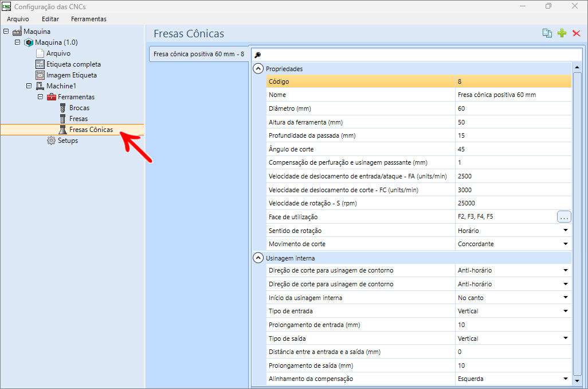Image resolution: width=588 pixels, height=389 pixels.
Task: Select the Velocidade de rotação - S (rpm) label
Action: coord(313,203)
